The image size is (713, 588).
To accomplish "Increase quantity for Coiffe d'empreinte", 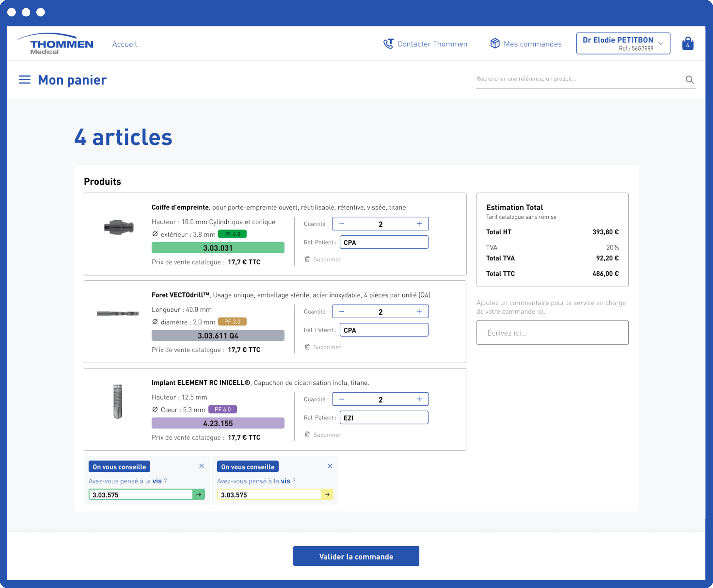I will coord(419,224).
